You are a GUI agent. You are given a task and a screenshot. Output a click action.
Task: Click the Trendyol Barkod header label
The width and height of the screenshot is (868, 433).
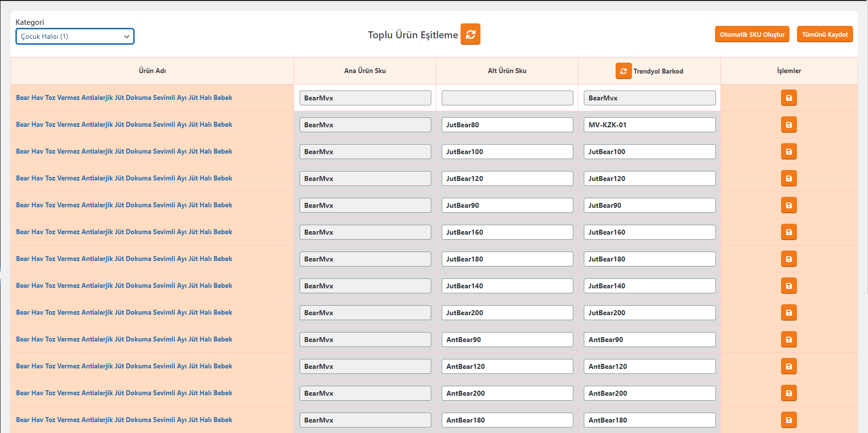[x=658, y=71]
